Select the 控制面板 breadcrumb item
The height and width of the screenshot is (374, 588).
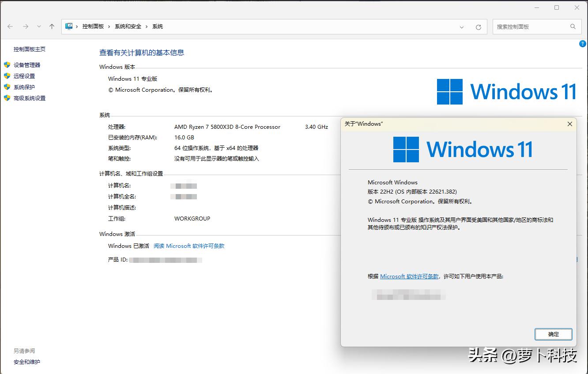pyautogui.click(x=93, y=26)
